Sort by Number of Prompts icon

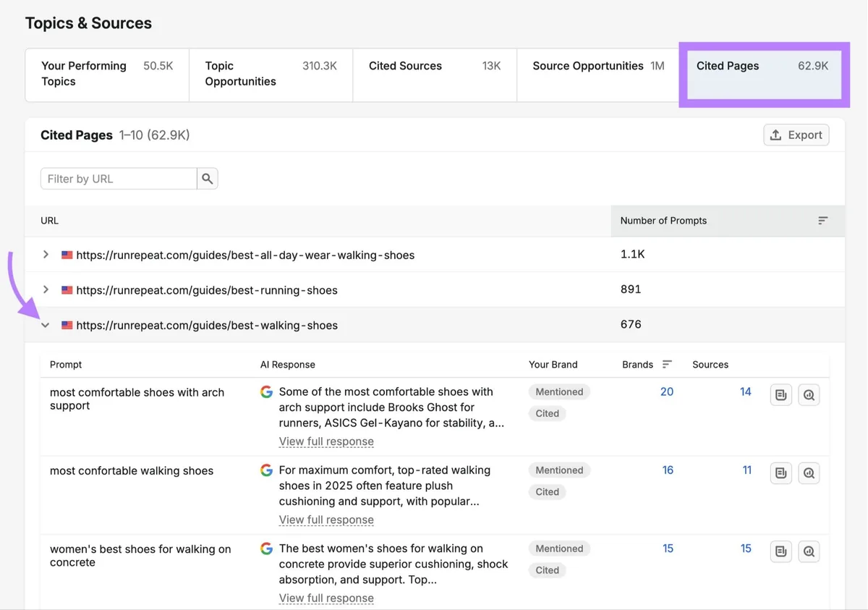click(x=822, y=221)
